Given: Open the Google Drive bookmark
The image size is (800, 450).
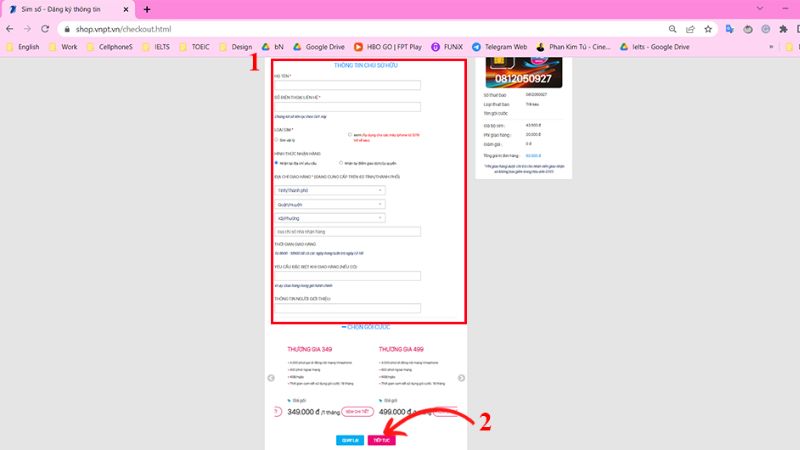Looking at the screenshot, I should pos(317,46).
